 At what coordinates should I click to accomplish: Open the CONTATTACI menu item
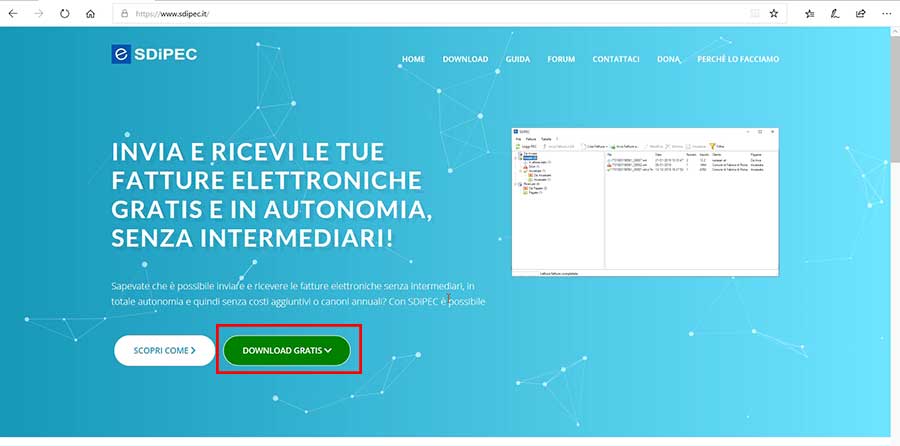pos(616,59)
